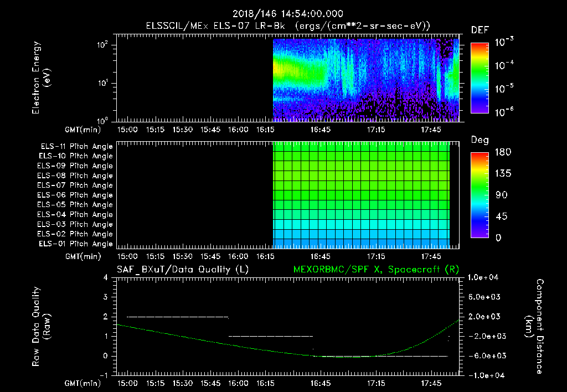Select the ELS-07 Pitch Angle row label
Viewport: 567px width, 392px height.
pos(75,185)
